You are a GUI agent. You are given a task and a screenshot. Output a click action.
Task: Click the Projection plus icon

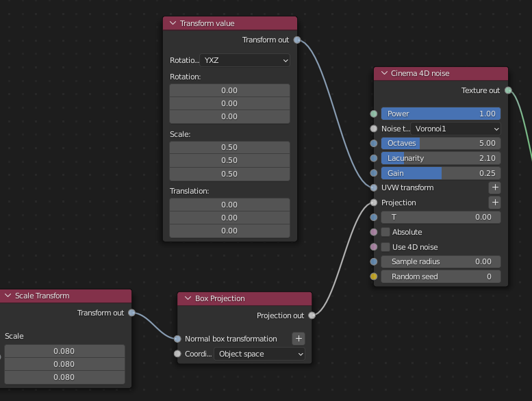[x=494, y=203]
